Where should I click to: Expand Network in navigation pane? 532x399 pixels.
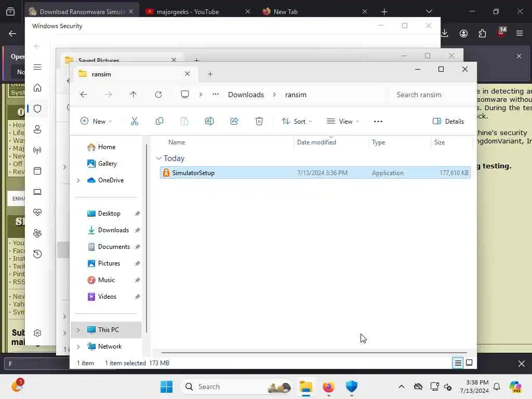point(78,347)
